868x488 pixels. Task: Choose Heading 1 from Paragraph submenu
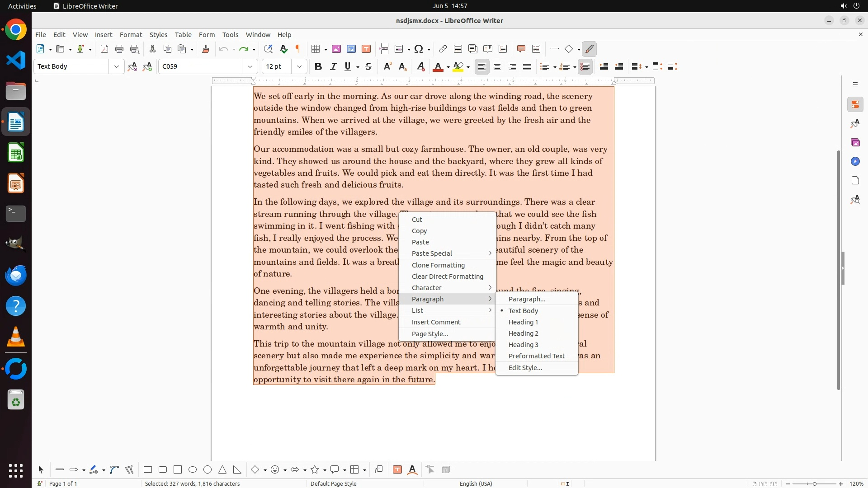(523, 322)
